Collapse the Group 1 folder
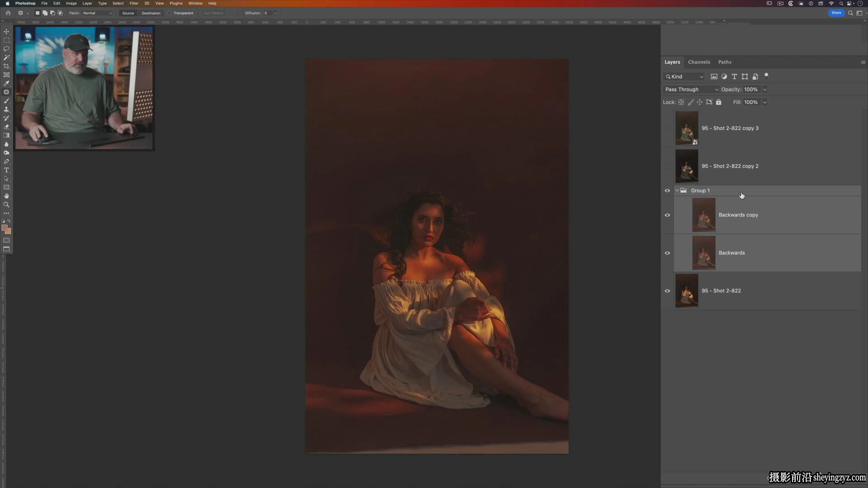Viewport: 868px width, 488px height. (x=677, y=191)
